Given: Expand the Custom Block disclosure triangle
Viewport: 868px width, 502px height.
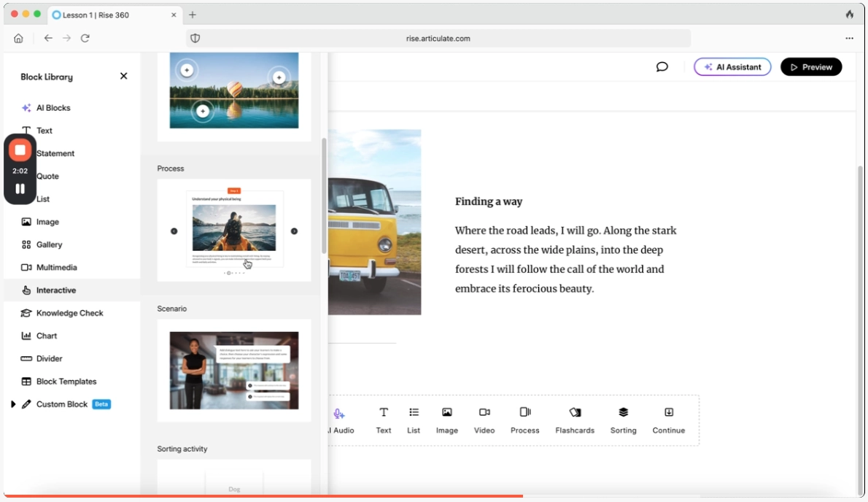Looking at the screenshot, I should pos(12,404).
